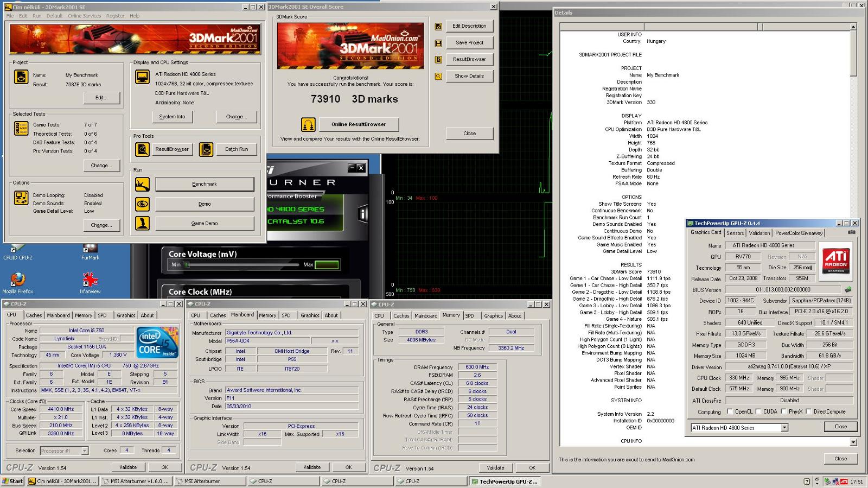Click the Details window vertical scrollbar thumb
The height and width of the screenshot is (488, 868).
[853, 52]
